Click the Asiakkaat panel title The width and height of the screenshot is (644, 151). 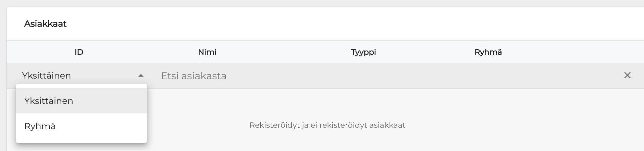point(45,24)
